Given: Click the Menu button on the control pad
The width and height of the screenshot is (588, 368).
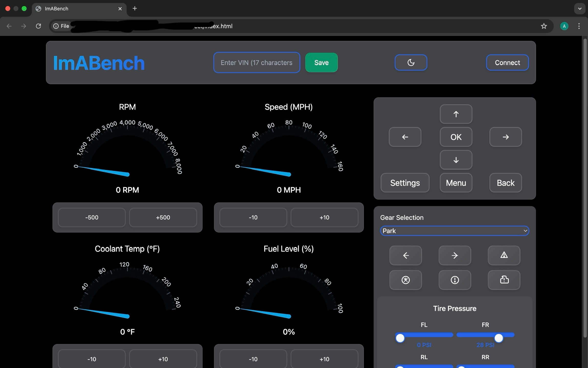Looking at the screenshot, I should tap(456, 183).
